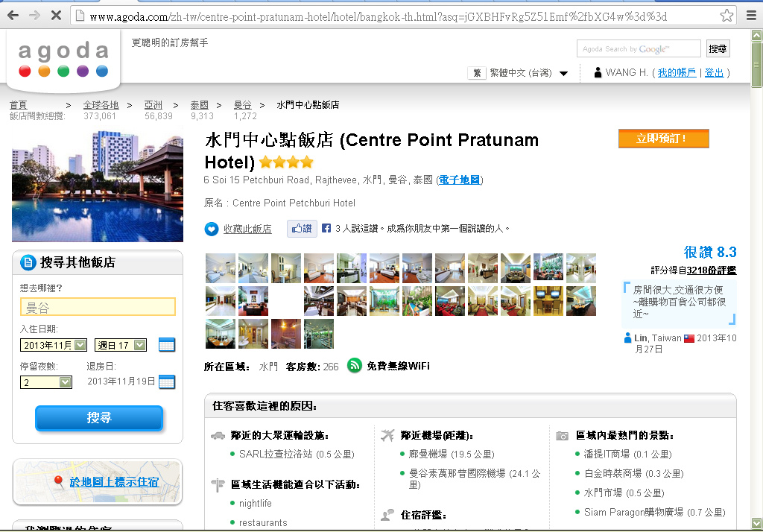Go back using the browser back arrow

pyautogui.click(x=13, y=16)
